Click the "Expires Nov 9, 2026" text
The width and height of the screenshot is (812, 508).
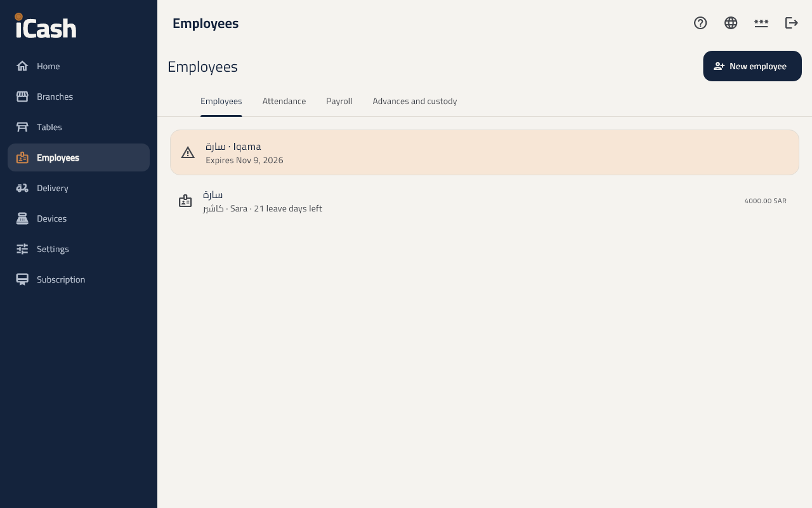coord(244,161)
